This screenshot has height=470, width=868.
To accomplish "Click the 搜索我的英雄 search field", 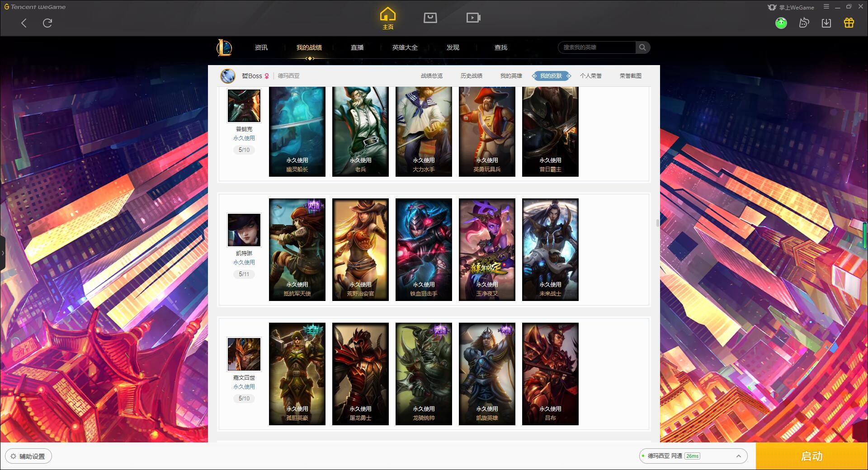I will click(x=597, y=47).
